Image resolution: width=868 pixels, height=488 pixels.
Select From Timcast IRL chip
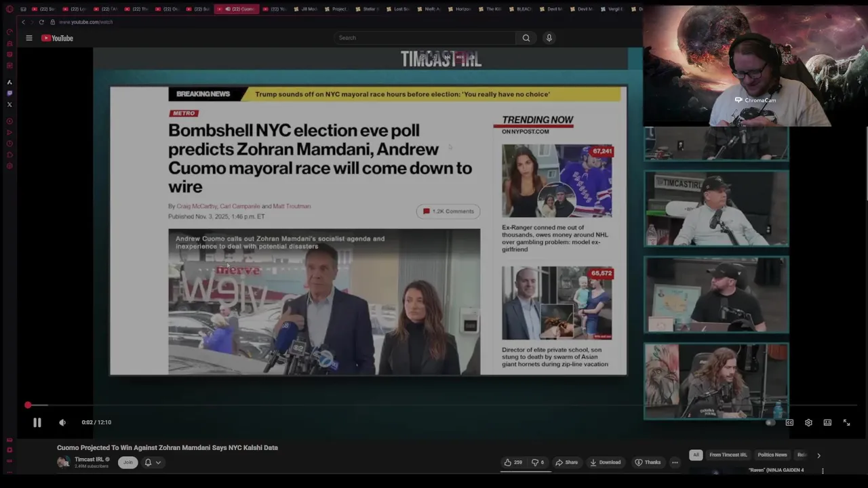pos(728,455)
